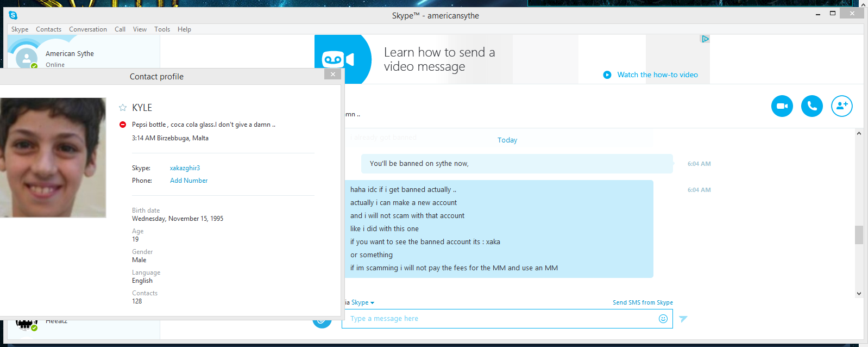Click "3:14 AM Birzebbuga, Malta" location text
Image resolution: width=868 pixels, height=347 pixels.
pos(170,138)
